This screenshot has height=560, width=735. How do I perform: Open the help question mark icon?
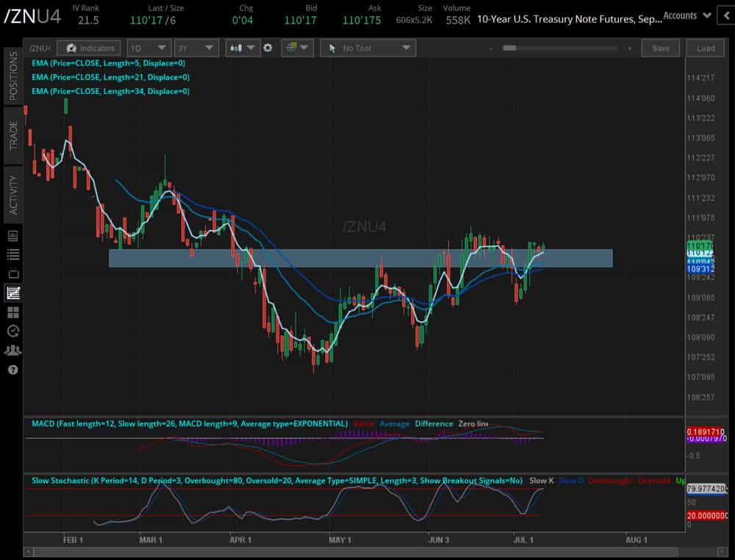click(12, 370)
